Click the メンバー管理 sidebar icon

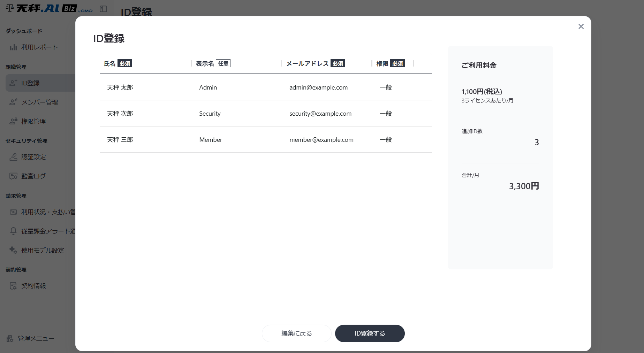tap(13, 102)
